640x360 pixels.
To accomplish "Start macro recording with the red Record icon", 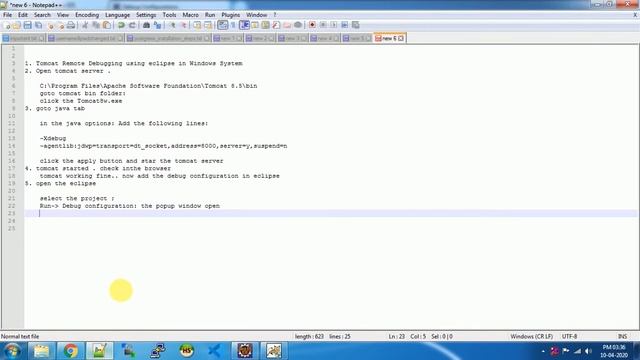I will [312, 25].
